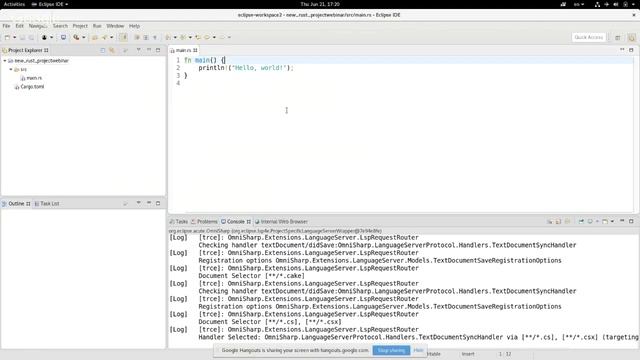The image size is (640, 360).
Task: Click the date and time clock
Action: coord(320,4)
